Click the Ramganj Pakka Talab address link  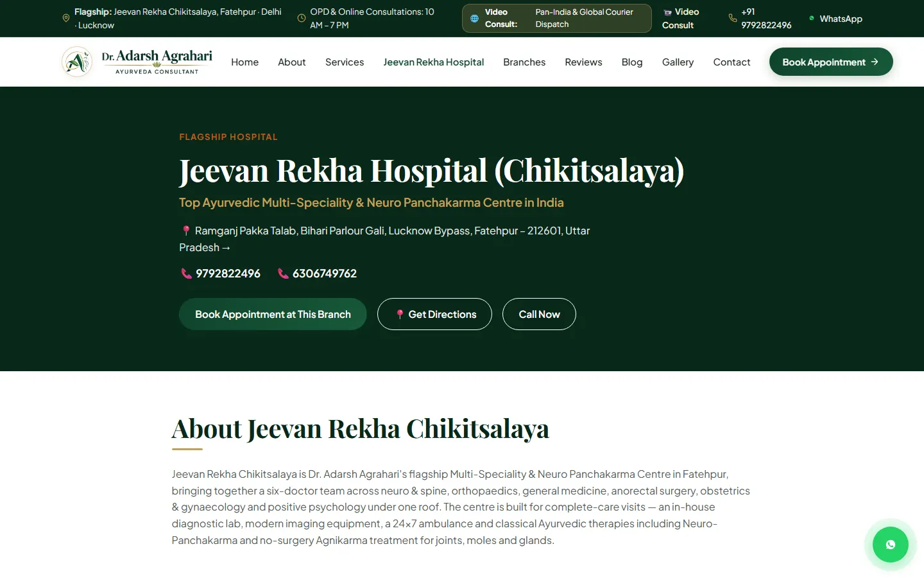(x=384, y=239)
